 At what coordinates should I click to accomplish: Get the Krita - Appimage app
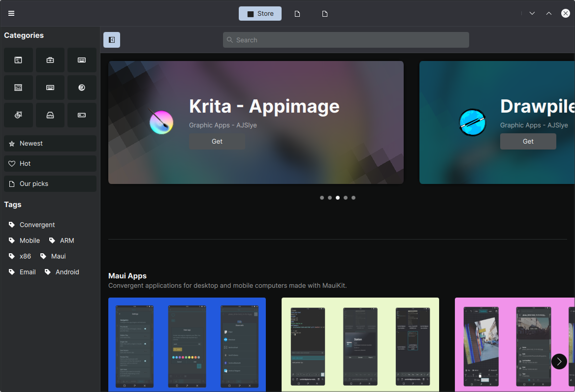point(217,142)
